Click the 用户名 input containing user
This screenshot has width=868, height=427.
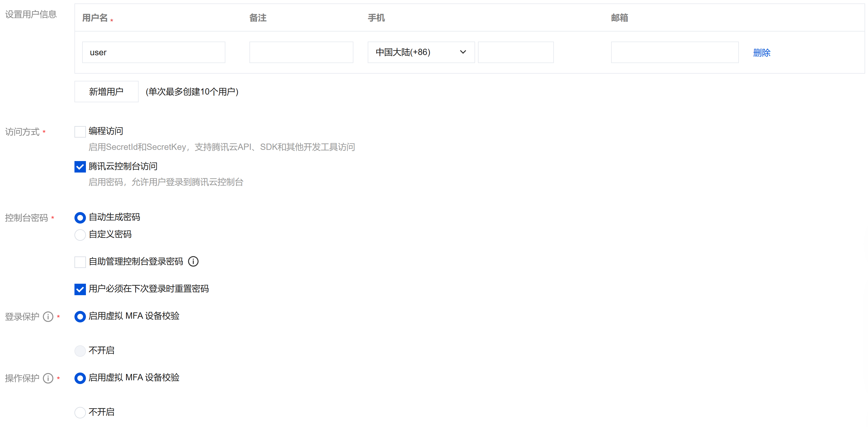[x=153, y=52]
